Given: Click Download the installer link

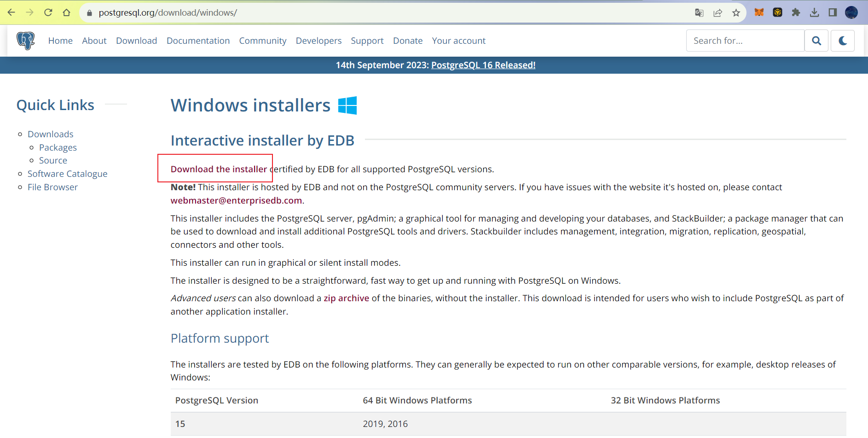Looking at the screenshot, I should (x=219, y=169).
